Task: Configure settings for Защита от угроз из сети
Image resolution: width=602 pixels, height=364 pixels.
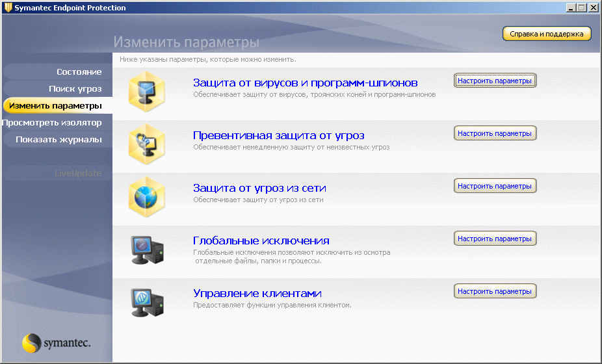Action: click(495, 186)
